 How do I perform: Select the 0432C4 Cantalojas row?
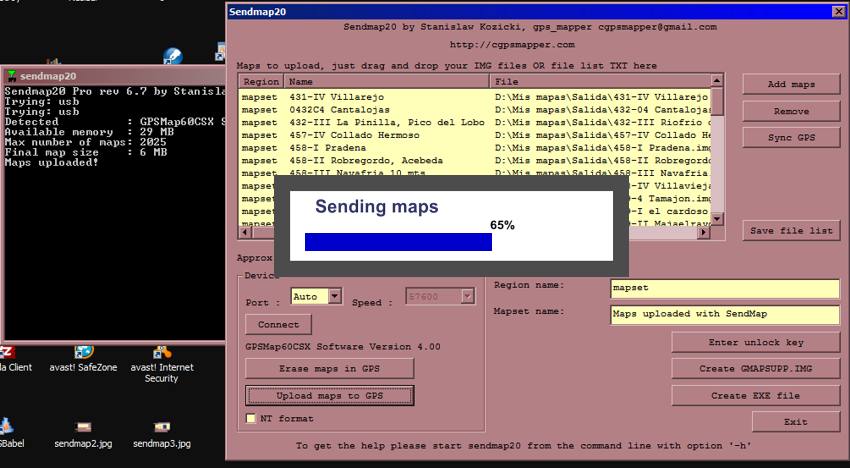click(474, 110)
